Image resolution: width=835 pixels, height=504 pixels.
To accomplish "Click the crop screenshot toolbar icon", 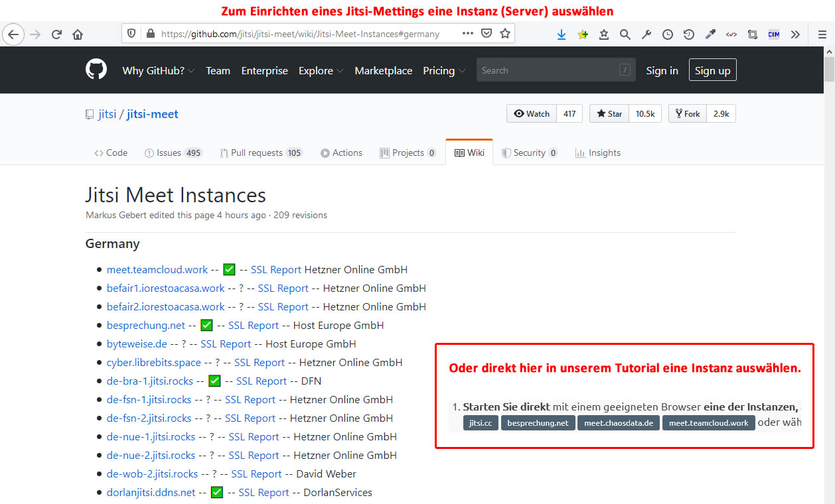I will (x=753, y=34).
